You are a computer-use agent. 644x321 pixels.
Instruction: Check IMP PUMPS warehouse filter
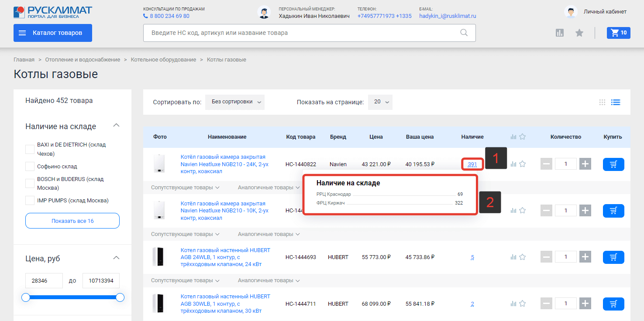click(x=30, y=200)
